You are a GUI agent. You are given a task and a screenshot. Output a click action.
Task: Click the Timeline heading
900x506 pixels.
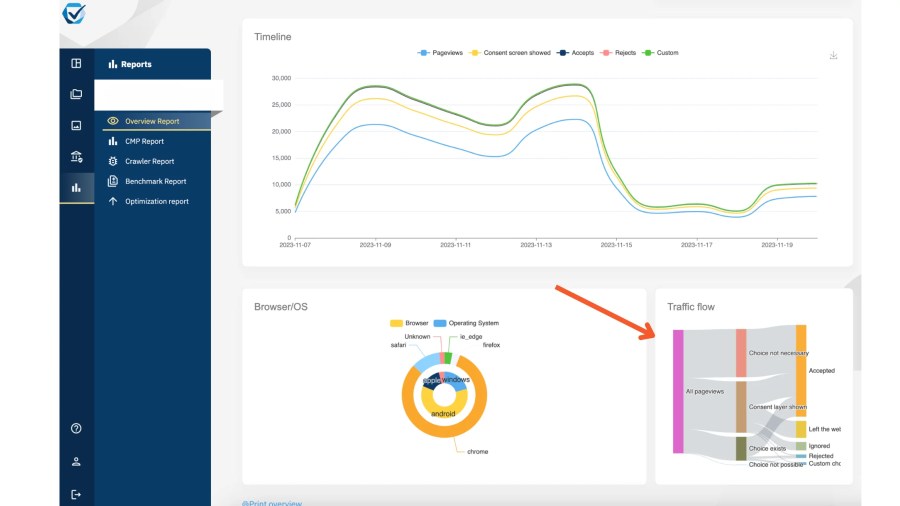[x=273, y=37]
